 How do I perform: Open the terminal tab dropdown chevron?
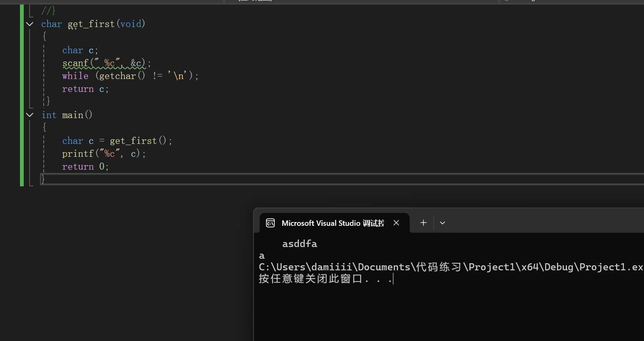coord(443,223)
